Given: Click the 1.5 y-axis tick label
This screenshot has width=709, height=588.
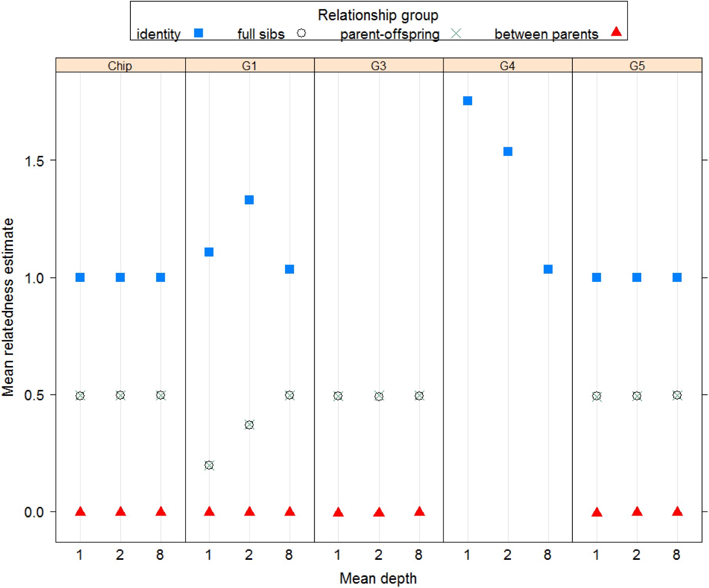Looking at the screenshot, I should [x=34, y=161].
